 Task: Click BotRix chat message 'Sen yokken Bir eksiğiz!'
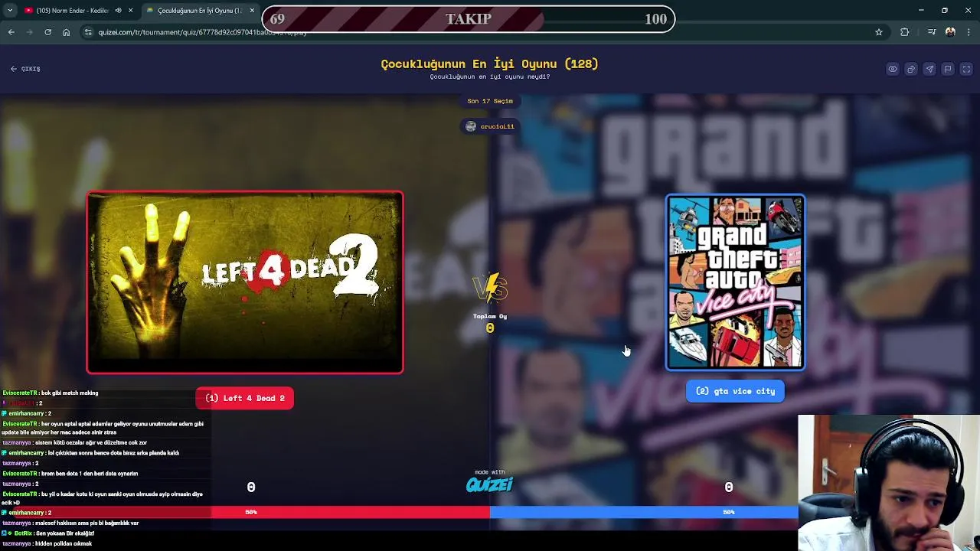[x=65, y=533]
